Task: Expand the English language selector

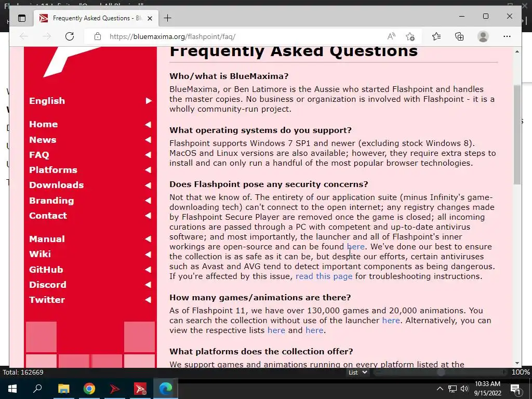Action: [90, 101]
